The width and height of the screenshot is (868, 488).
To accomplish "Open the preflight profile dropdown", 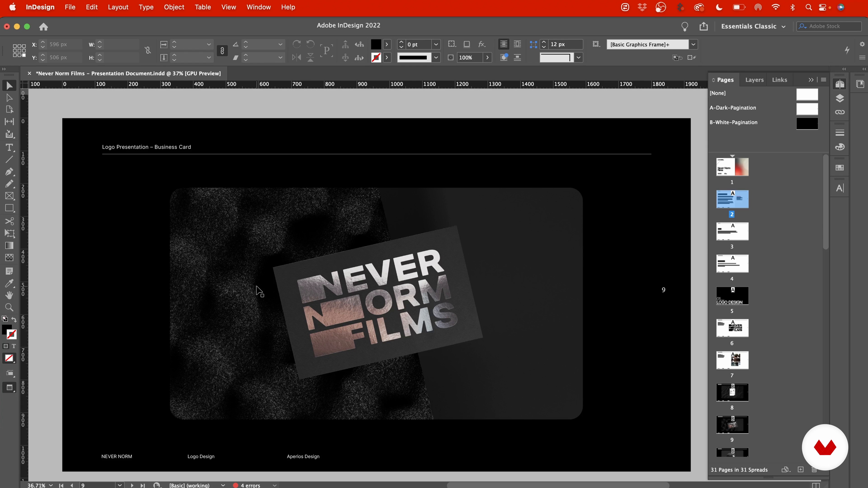I will [x=223, y=485].
